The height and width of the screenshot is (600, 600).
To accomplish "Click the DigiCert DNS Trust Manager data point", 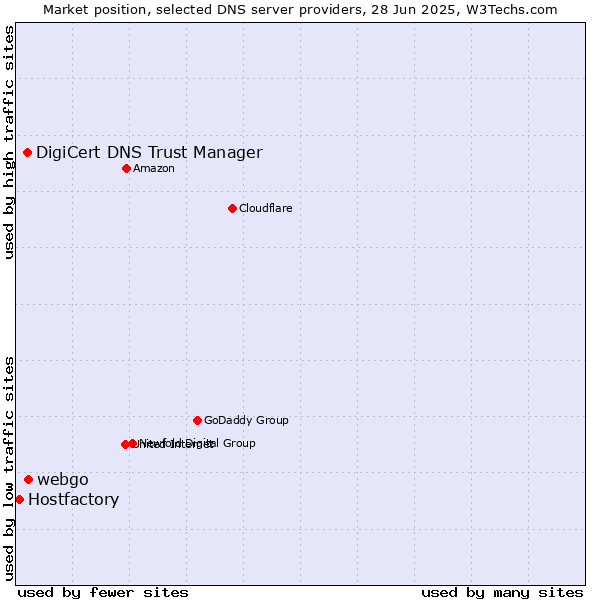I will coord(28,153).
